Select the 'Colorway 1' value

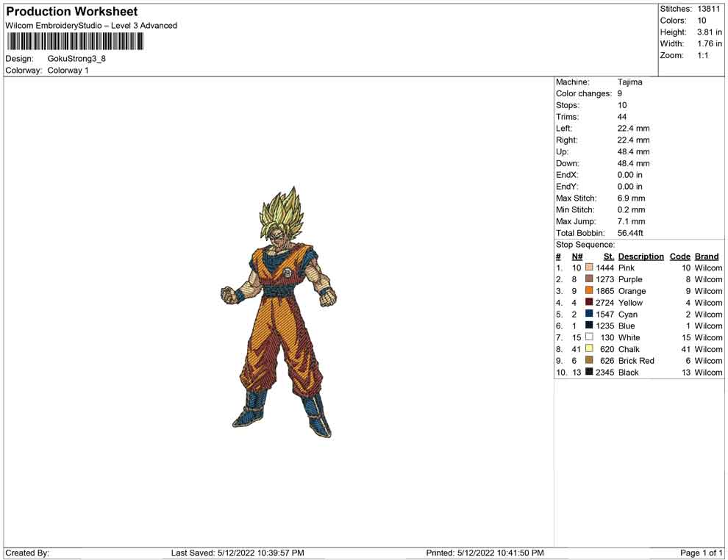tap(68, 71)
